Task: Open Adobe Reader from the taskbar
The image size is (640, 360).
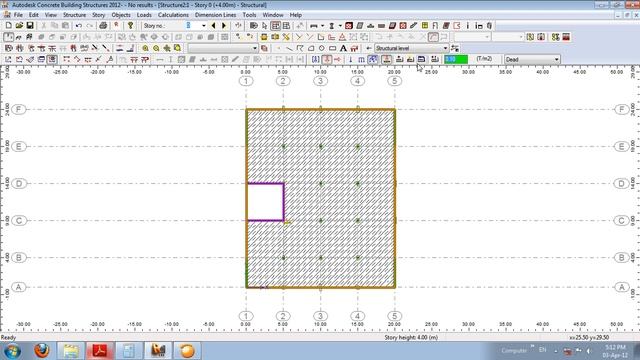Action: tap(100, 351)
